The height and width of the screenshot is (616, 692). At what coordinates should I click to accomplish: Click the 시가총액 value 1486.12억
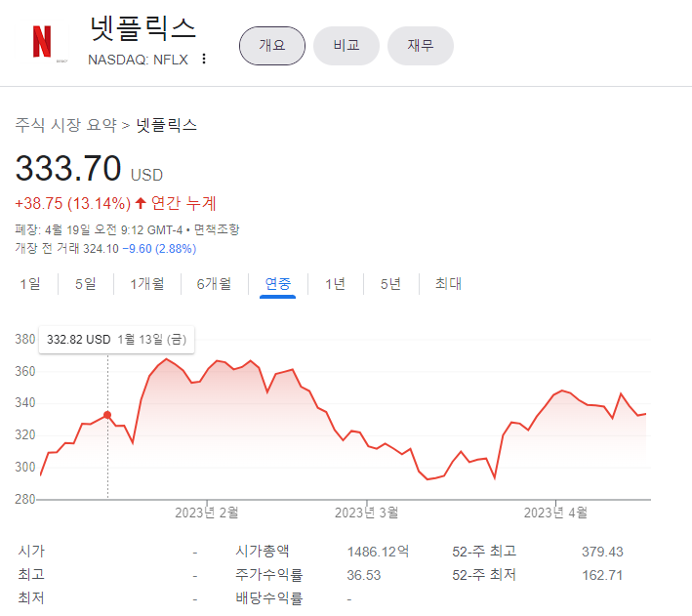378,552
